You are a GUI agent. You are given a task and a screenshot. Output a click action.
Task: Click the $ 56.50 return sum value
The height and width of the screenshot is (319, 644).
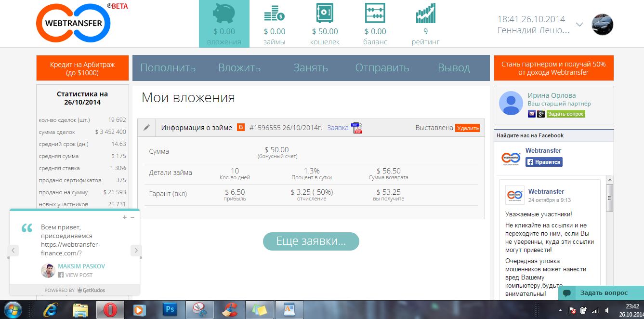tap(388, 171)
